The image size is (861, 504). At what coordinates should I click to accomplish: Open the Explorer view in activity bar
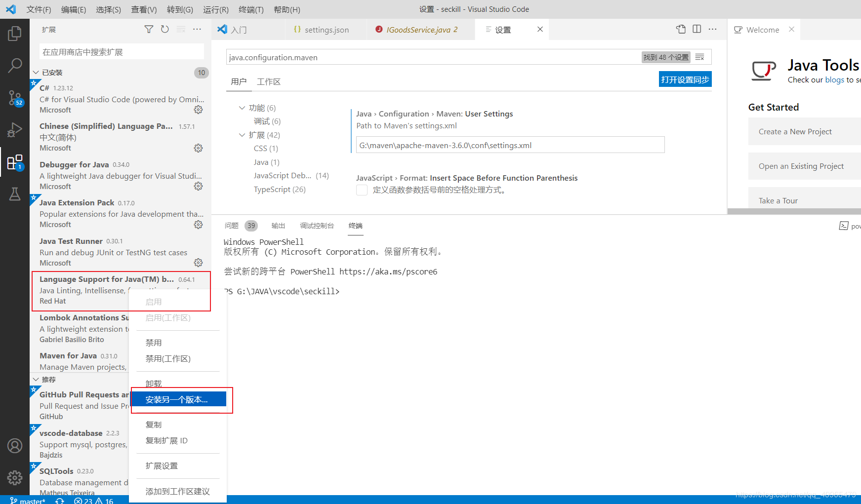pos(15,34)
